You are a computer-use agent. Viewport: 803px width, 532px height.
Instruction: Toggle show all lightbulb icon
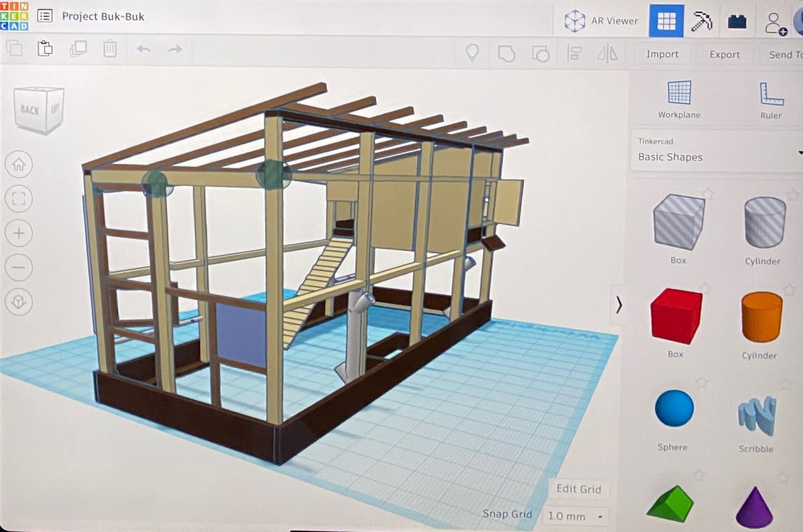pyautogui.click(x=473, y=53)
